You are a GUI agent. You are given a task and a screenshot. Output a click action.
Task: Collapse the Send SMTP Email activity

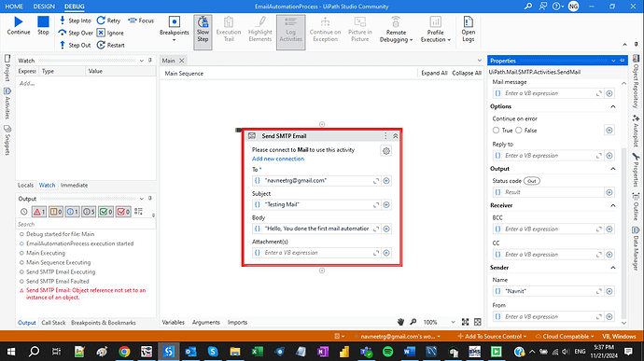(x=395, y=136)
